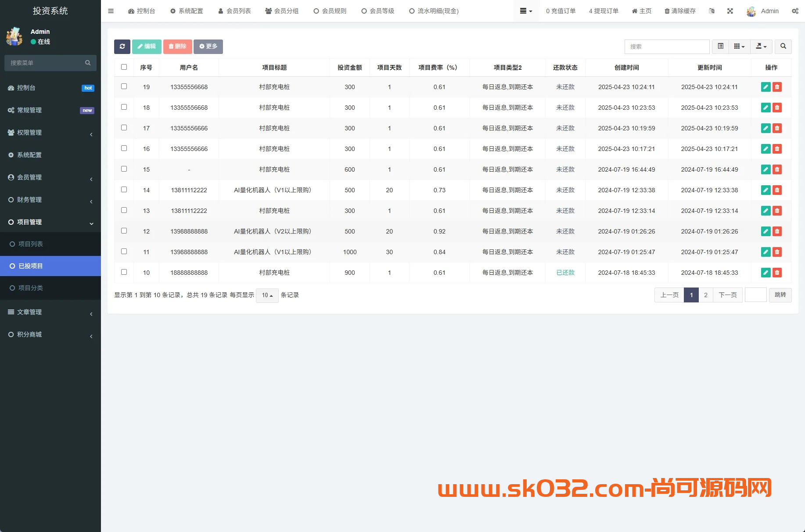The height and width of the screenshot is (532, 805).
Task: Check the checkbox next to record 11
Action: [124, 252]
